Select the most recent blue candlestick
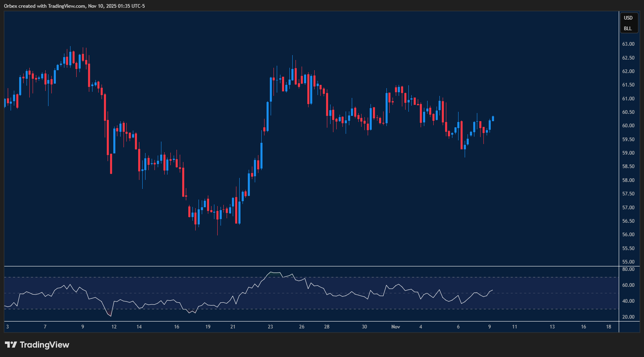The width and height of the screenshot is (644, 357). 493,119
